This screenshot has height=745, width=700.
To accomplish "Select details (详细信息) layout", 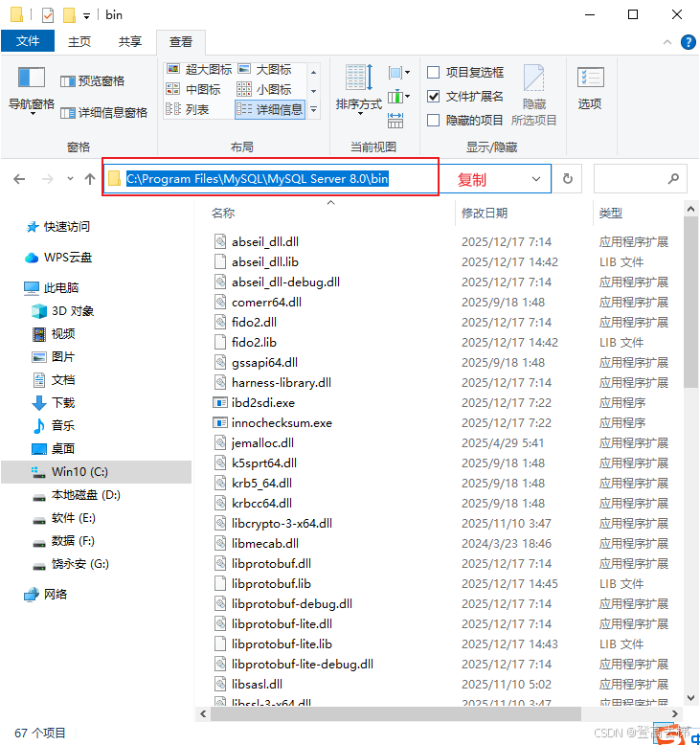I will click(x=270, y=110).
